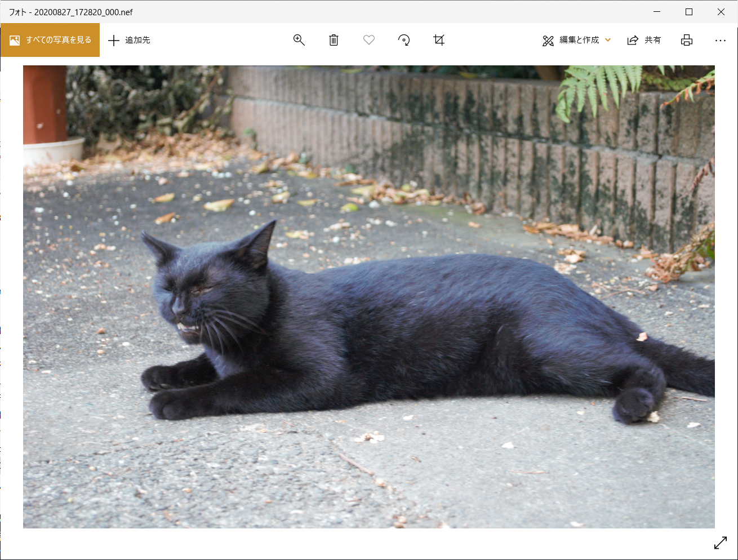Click the printer icon to print
Image resolution: width=738 pixels, height=560 pixels.
686,40
